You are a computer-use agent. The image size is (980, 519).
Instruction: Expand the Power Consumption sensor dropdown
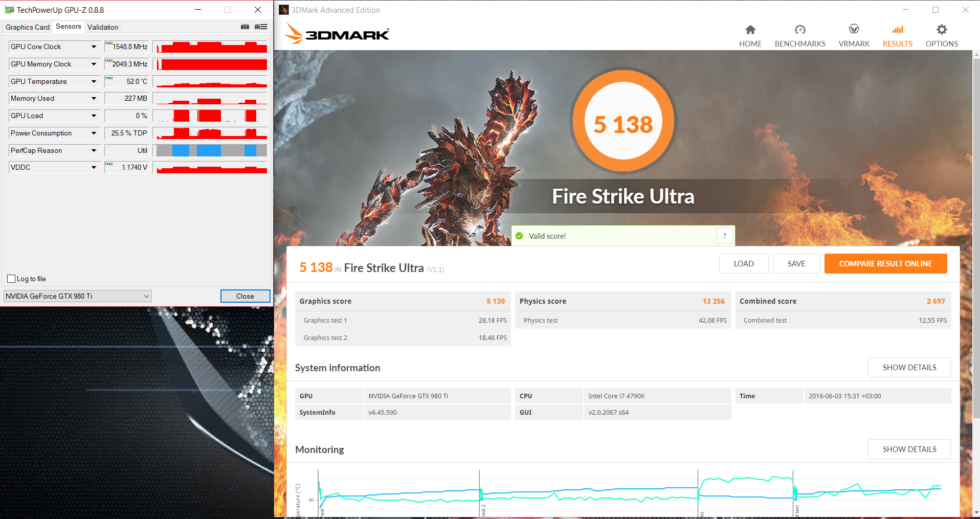pyautogui.click(x=94, y=133)
